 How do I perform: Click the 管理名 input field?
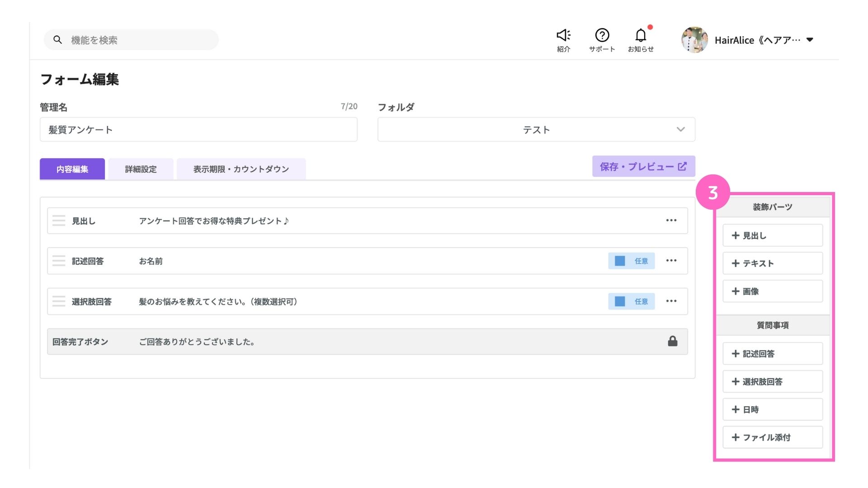click(198, 130)
